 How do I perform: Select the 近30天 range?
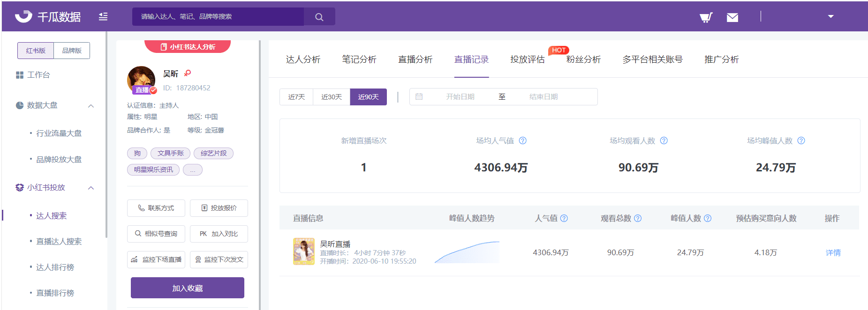pos(332,97)
